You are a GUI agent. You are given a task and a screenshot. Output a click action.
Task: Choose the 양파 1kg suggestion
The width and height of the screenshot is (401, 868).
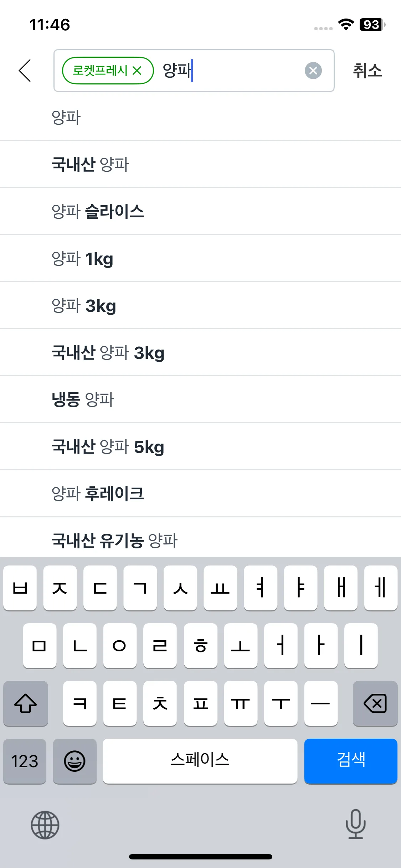pos(200,258)
